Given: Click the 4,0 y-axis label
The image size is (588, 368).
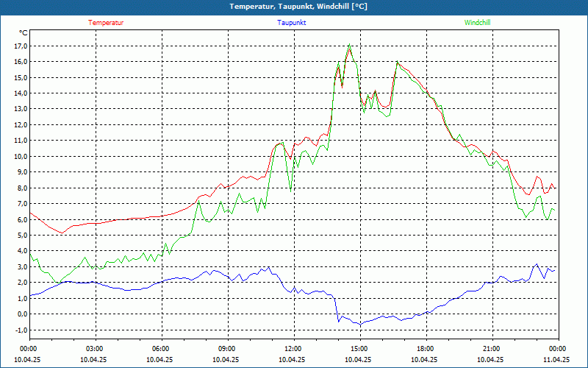Looking at the screenshot, I should point(22,251).
